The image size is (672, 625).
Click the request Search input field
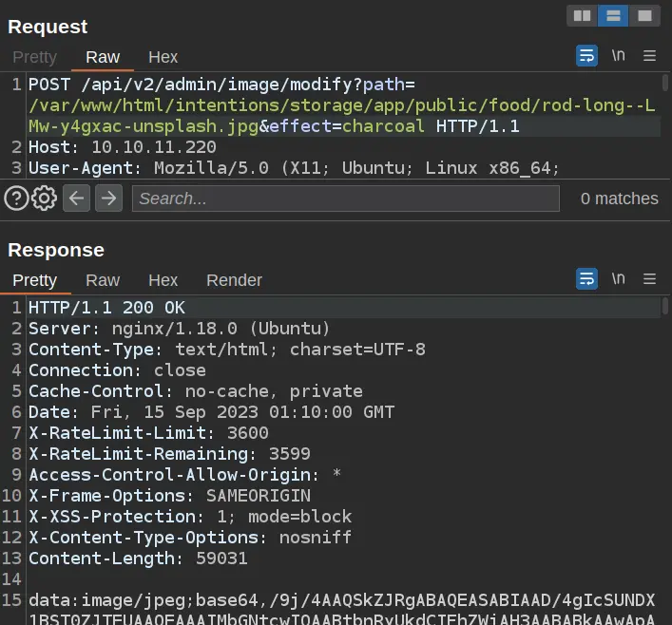[x=346, y=198]
